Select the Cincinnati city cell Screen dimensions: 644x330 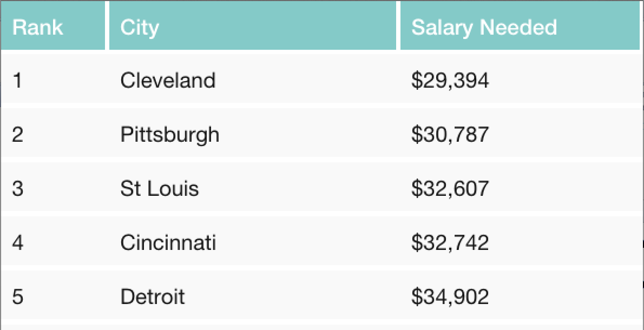(x=168, y=242)
